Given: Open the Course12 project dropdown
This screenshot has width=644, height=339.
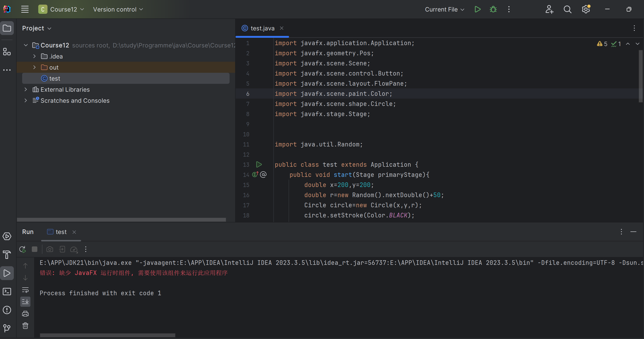Looking at the screenshot, I should (62, 9).
